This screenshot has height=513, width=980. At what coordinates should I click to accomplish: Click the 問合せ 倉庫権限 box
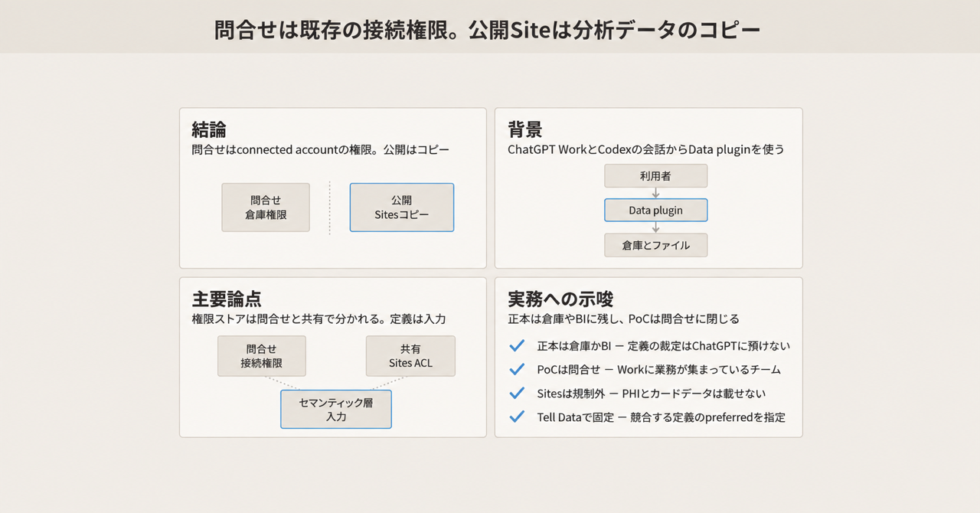tap(266, 207)
